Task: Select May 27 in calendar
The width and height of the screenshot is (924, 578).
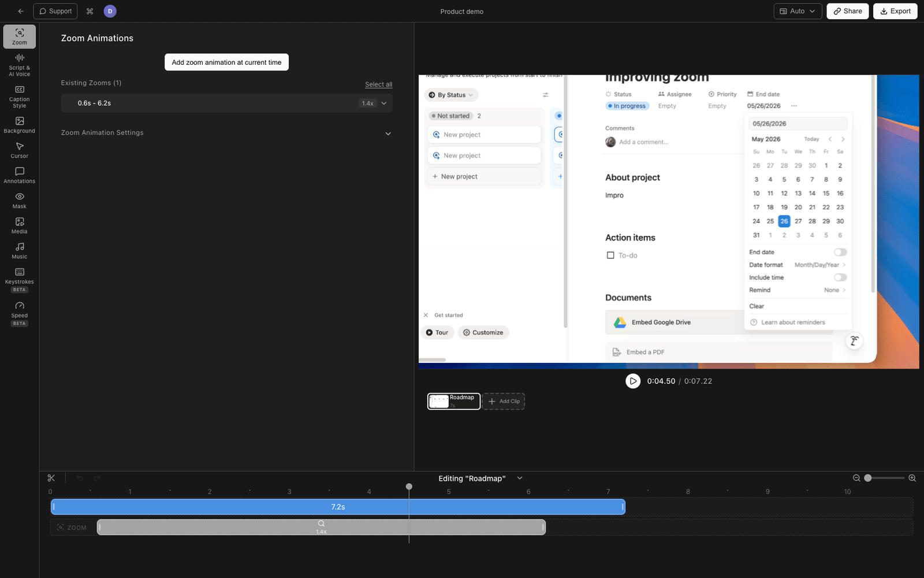Action: (798, 221)
